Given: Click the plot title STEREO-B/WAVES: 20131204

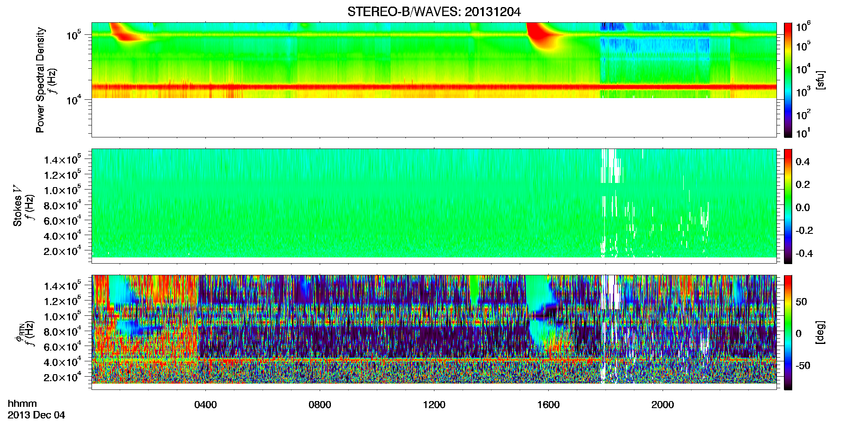Looking at the screenshot, I should pyautogui.click(x=434, y=12).
